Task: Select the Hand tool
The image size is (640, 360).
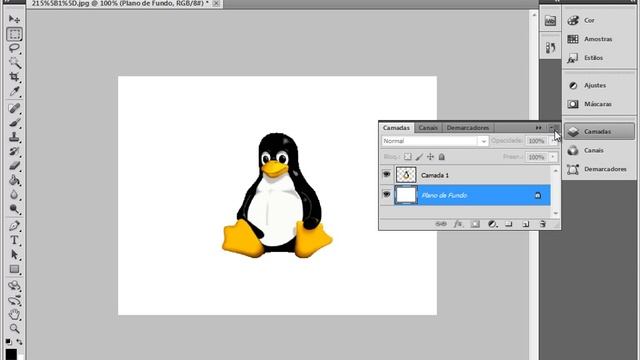Action: click(14, 315)
